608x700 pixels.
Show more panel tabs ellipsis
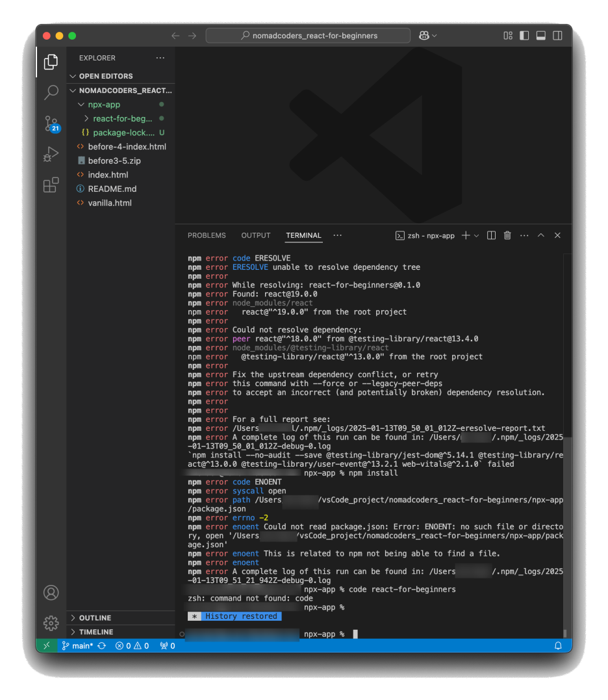pos(337,235)
